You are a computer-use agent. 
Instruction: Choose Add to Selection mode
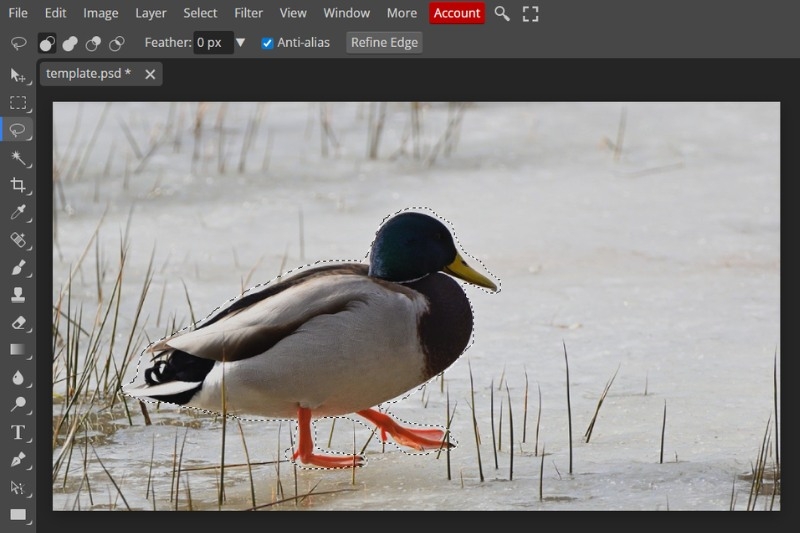click(70, 43)
